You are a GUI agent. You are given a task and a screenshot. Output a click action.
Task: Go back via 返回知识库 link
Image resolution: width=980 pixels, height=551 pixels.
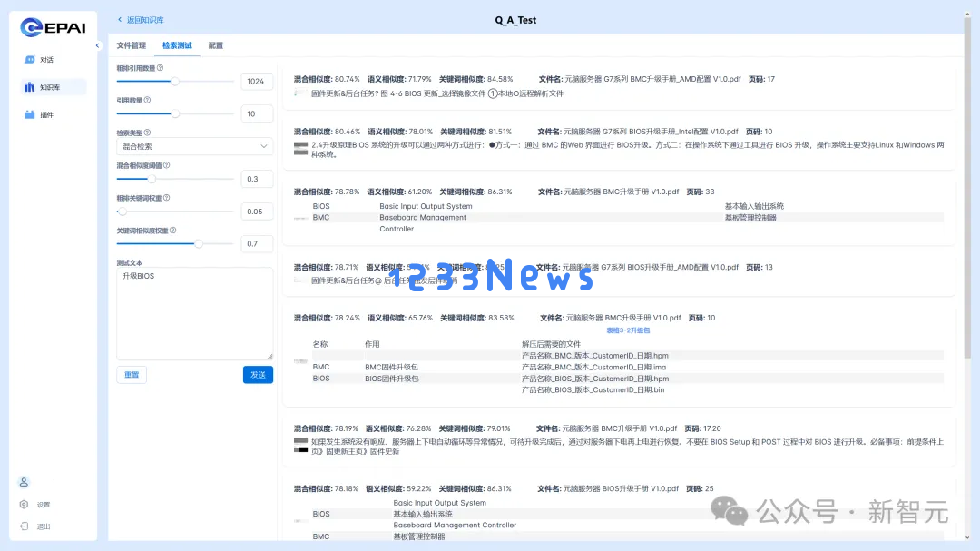tap(141, 20)
